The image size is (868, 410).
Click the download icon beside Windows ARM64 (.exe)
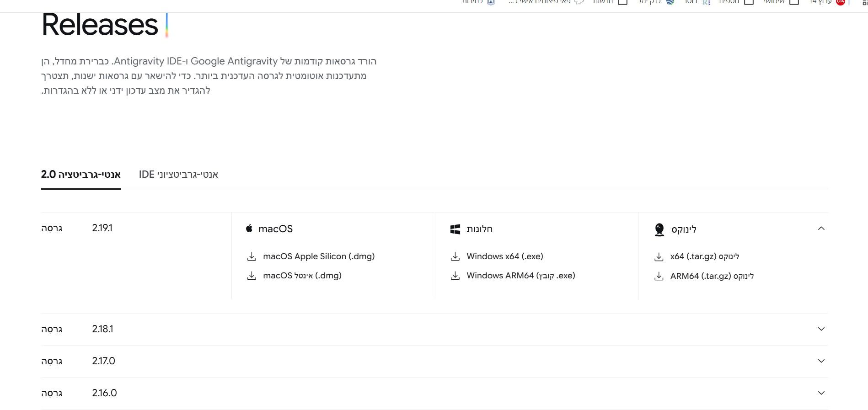455,276
